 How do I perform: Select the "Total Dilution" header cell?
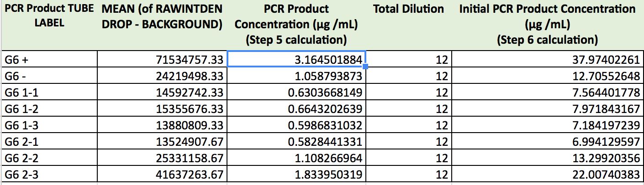point(408,9)
